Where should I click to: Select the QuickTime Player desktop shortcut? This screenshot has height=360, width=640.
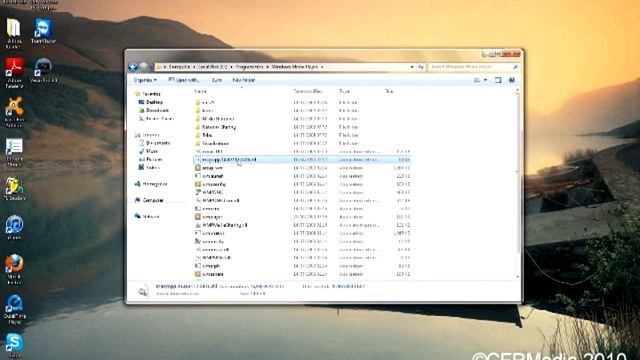tap(14, 309)
